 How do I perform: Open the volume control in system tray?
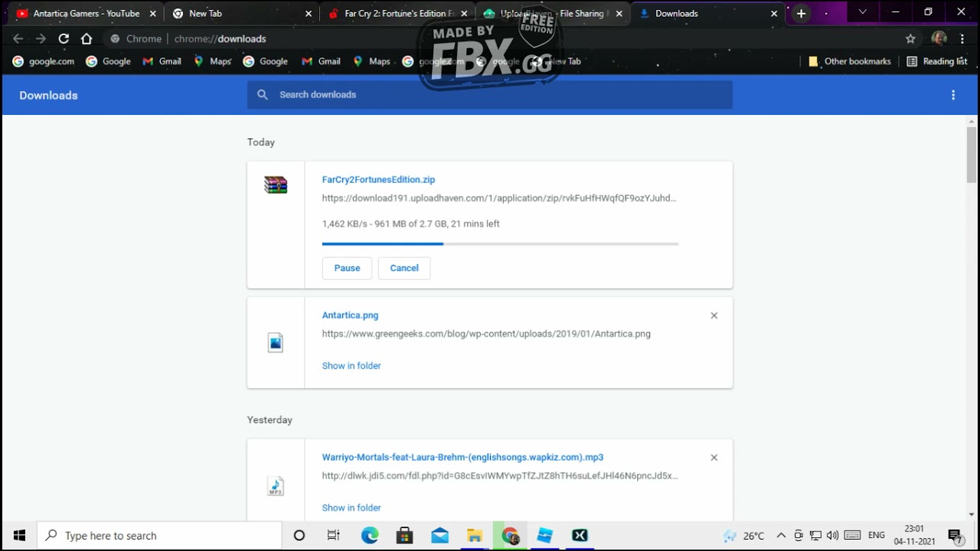pyautogui.click(x=832, y=536)
